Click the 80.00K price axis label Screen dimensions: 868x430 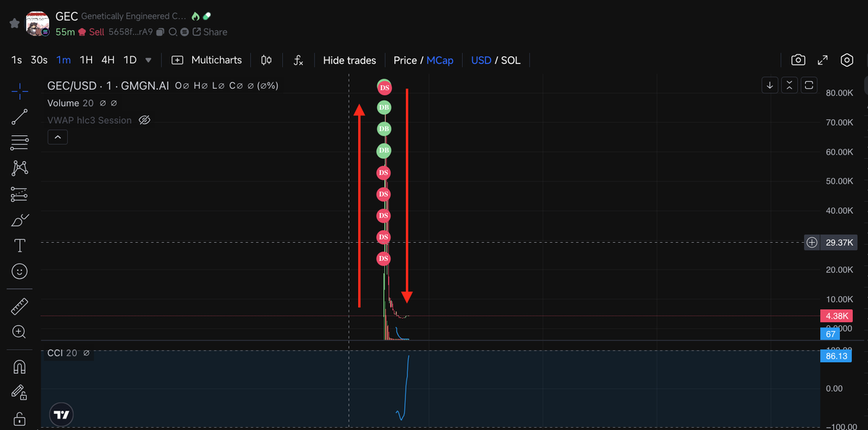(x=839, y=93)
